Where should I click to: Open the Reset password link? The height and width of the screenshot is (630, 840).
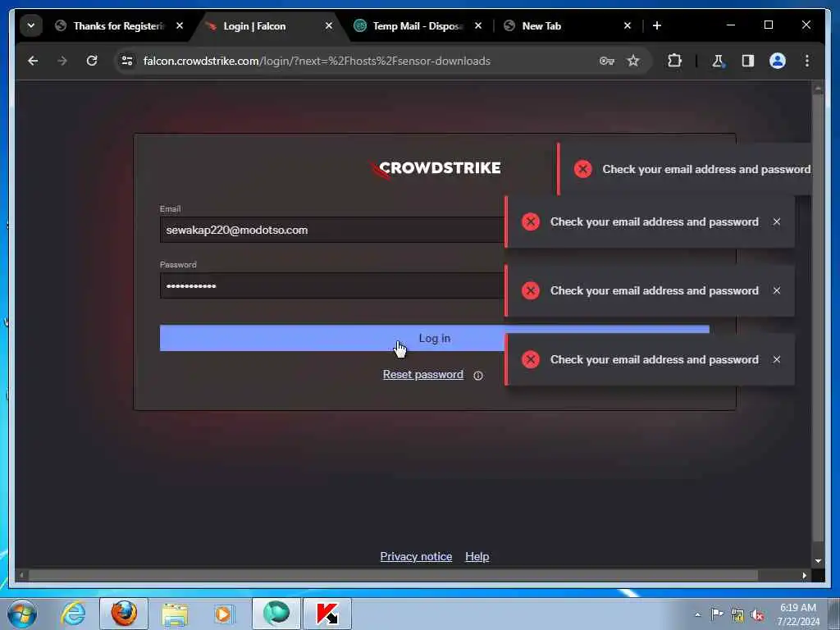tap(422, 374)
